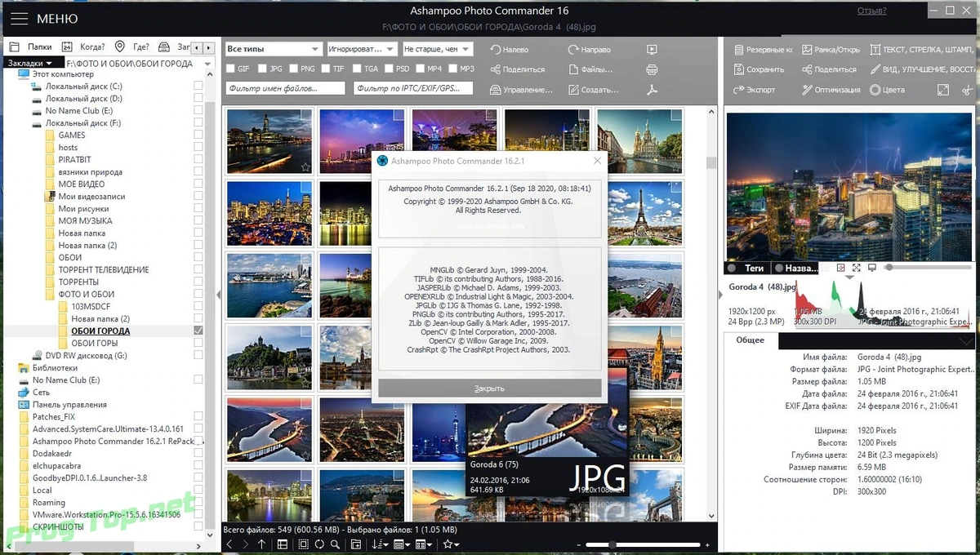
Task: Click the printer icon in the browser toolbar
Action: [x=652, y=69]
